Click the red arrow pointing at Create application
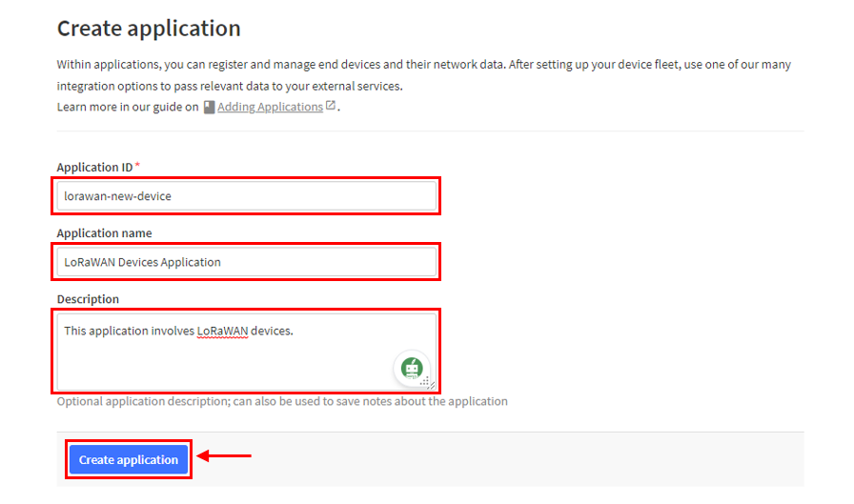The width and height of the screenshot is (854, 504). tap(224, 455)
